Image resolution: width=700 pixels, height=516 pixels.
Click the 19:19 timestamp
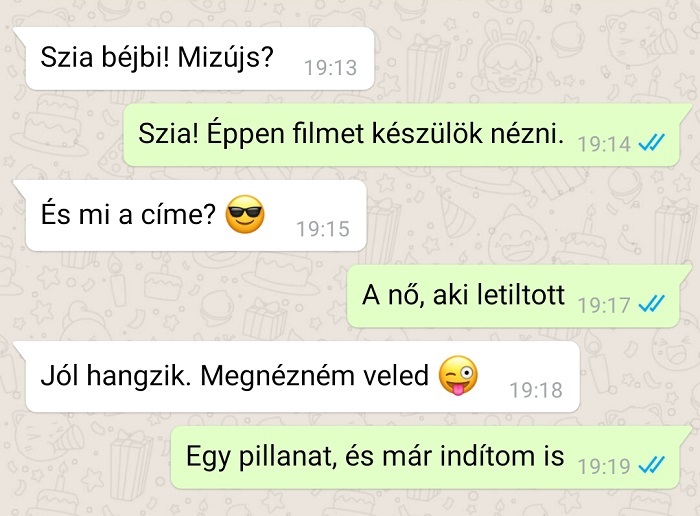(604, 466)
